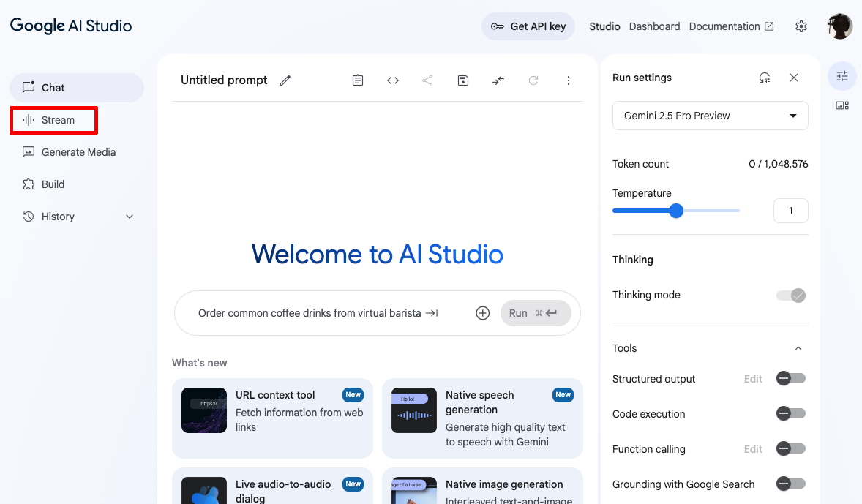Switch to the Studio tab

604,26
